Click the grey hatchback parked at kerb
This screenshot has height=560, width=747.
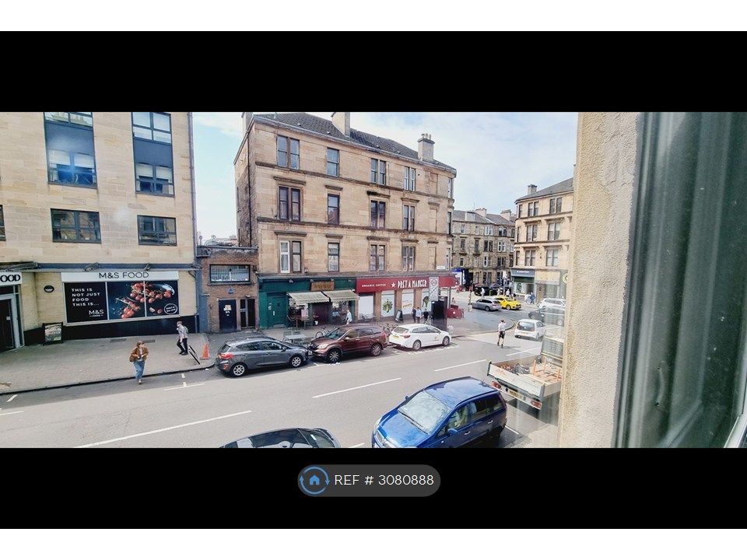pos(261,355)
